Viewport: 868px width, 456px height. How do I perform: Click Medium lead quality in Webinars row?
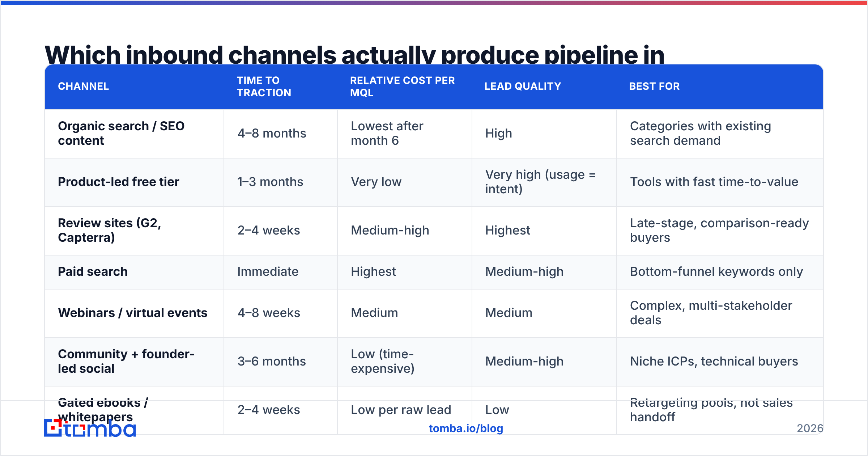tap(544, 313)
